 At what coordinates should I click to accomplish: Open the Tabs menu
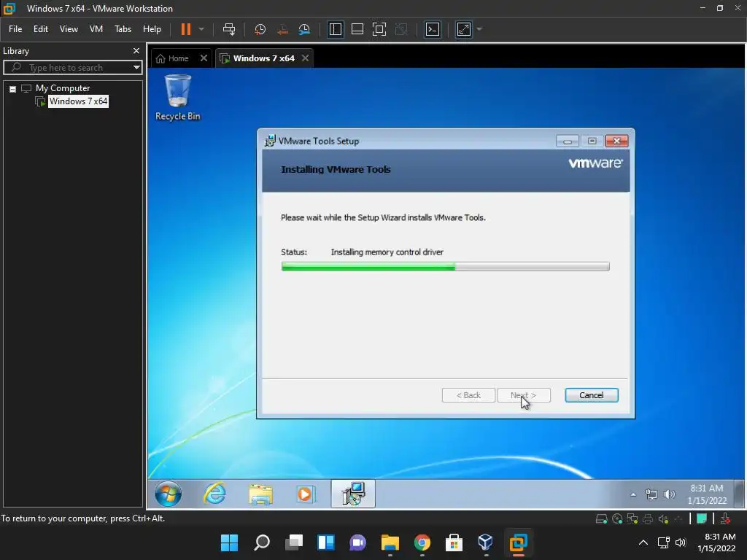123,29
